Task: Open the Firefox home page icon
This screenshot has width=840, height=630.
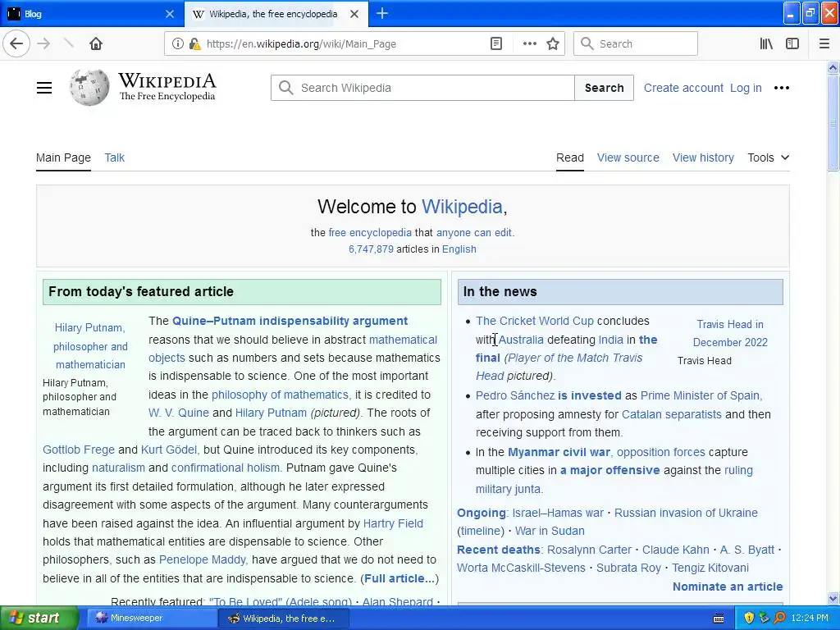Action: 96,43
